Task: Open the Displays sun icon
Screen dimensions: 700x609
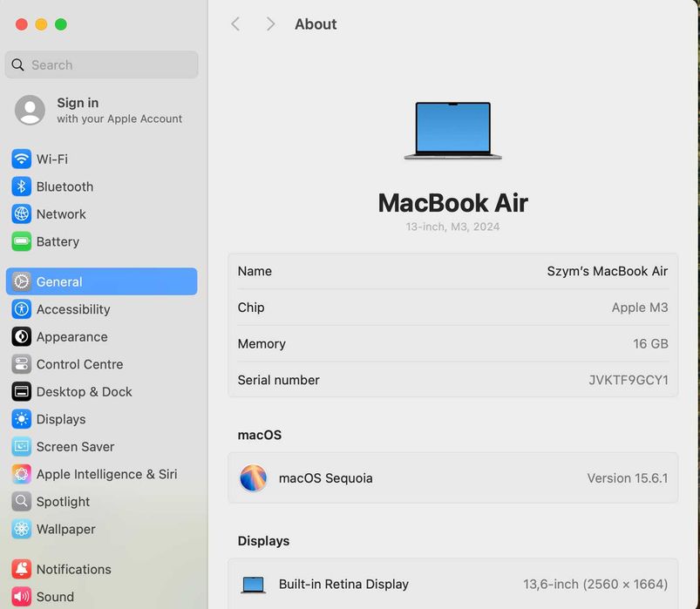Action: 22,419
